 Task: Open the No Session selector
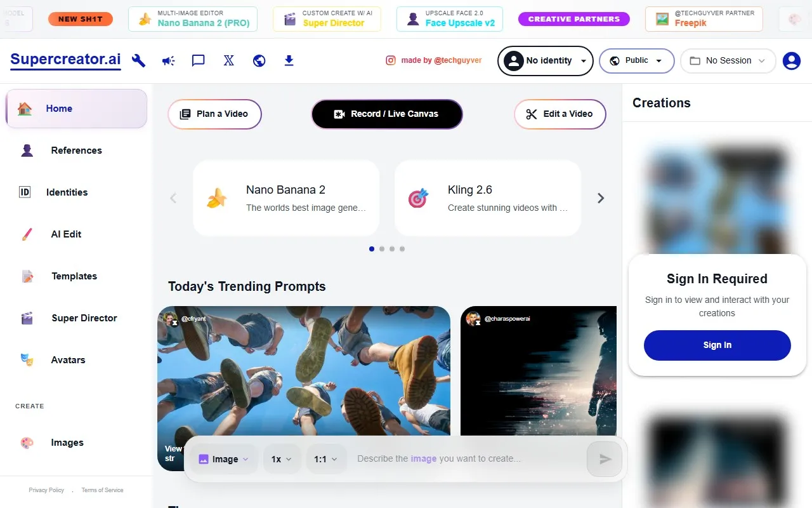(728, 61)
